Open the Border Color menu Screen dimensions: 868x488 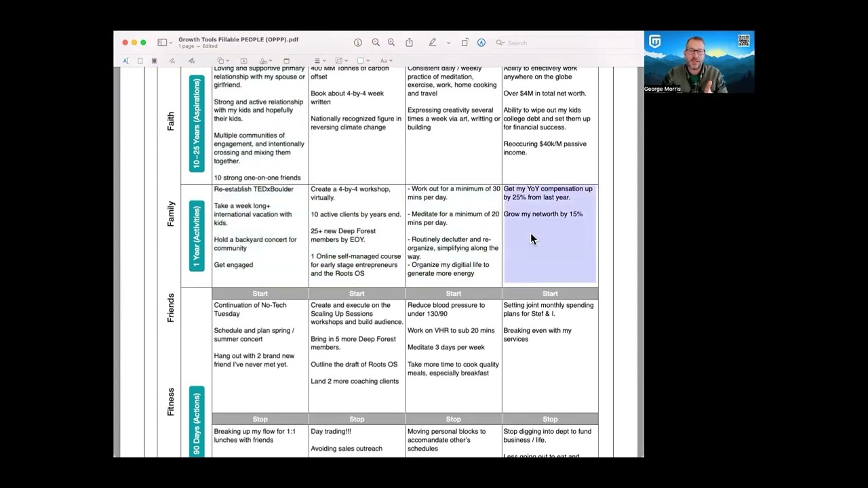click(x=342, y=61)
